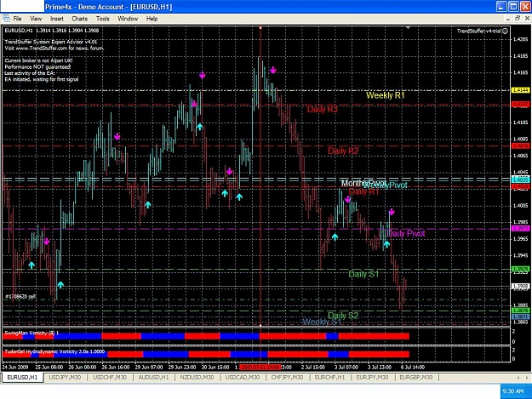The image size is (532, 399).
Task: Click the 1.4205 price axis label
Action: 520,39
